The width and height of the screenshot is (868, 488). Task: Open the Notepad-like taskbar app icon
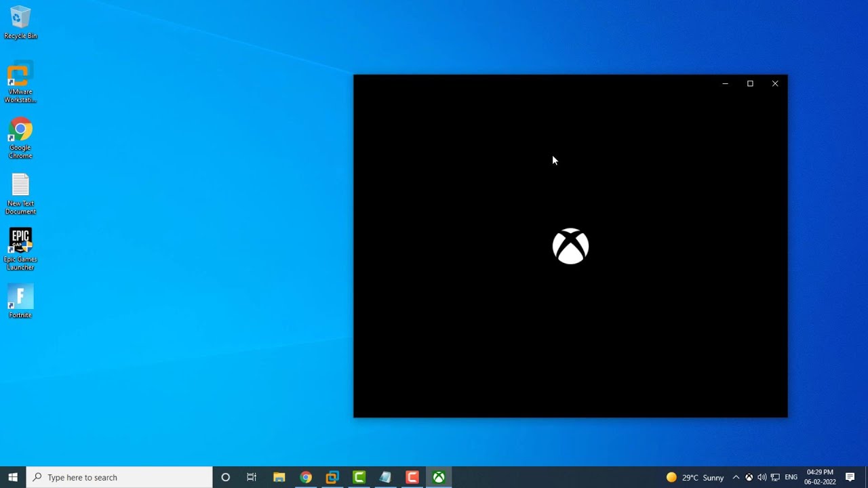point(385,477)
